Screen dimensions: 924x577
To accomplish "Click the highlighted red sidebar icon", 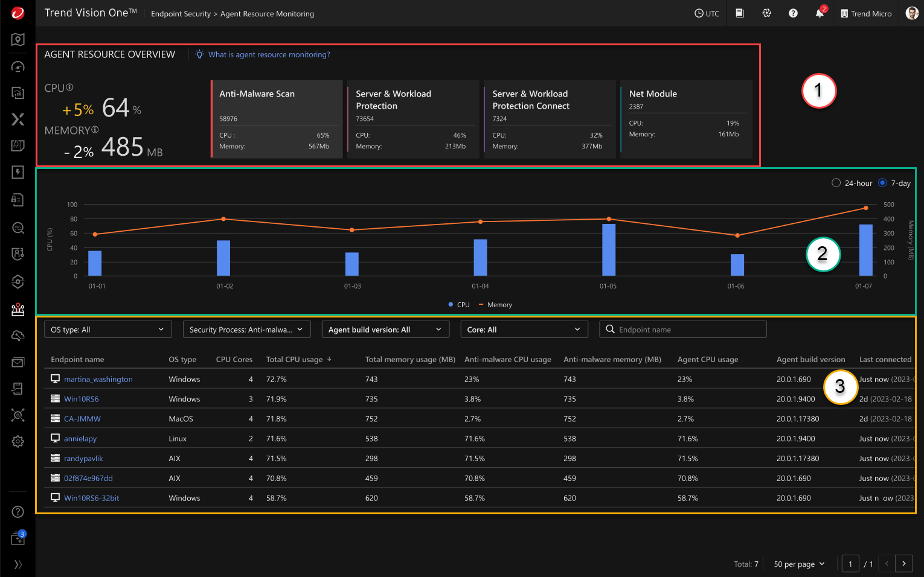I will coord(18,308).
